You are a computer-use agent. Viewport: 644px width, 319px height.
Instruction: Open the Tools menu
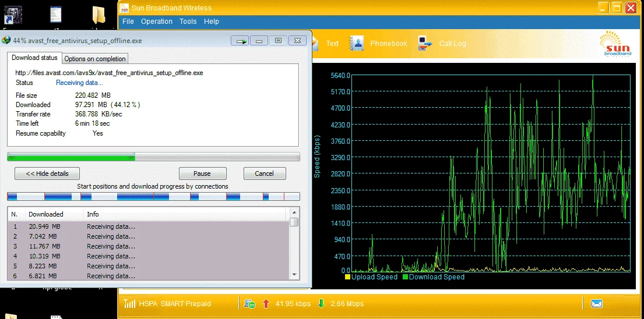tap(188, 22)
